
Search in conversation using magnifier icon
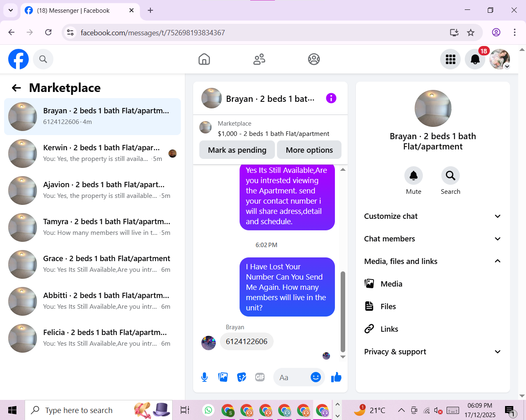(x=450, y=176)
